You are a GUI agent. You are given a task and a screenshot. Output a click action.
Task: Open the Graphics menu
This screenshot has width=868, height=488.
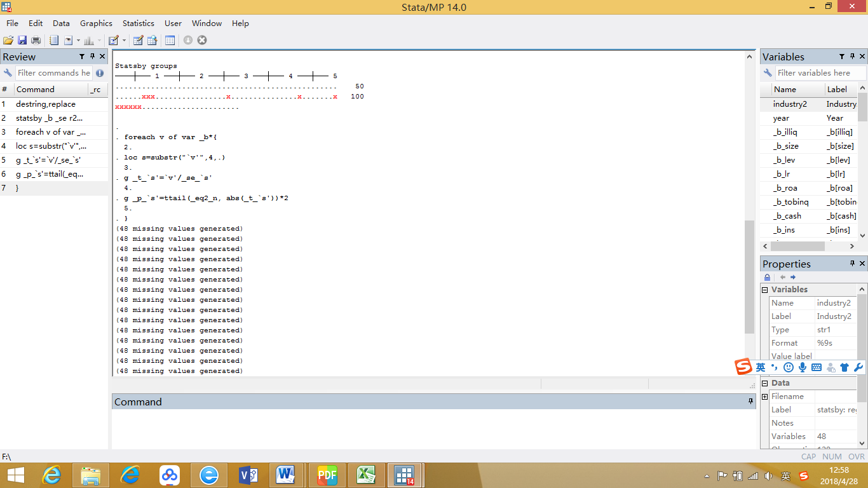click(96, 24)
